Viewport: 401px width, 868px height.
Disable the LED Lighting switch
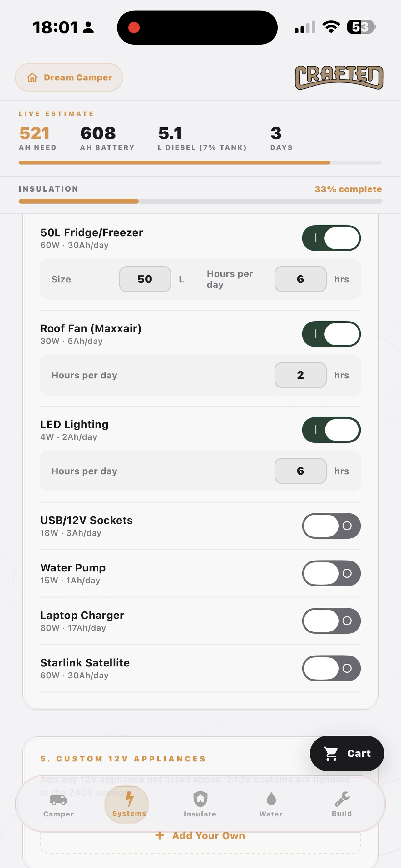click(331, 430)
